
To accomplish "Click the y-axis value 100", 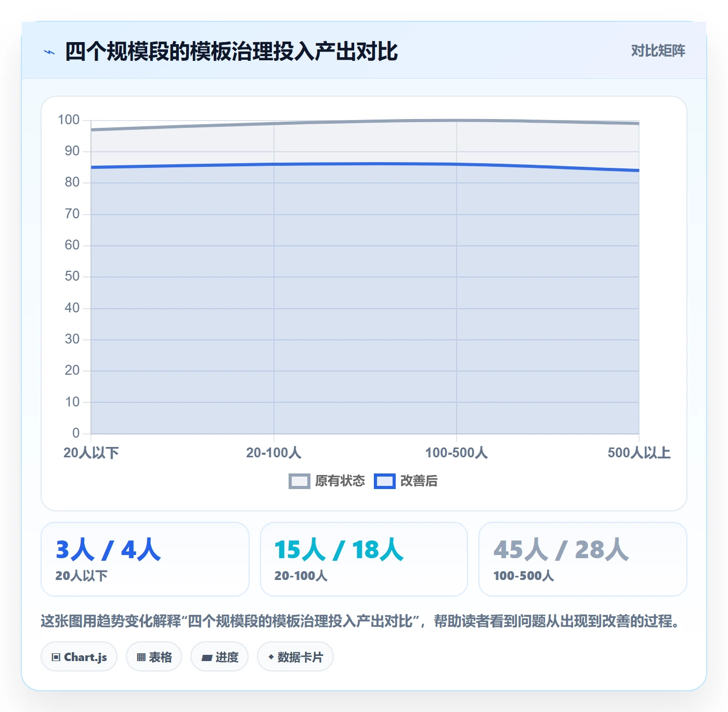I will (x=69, y=120).
